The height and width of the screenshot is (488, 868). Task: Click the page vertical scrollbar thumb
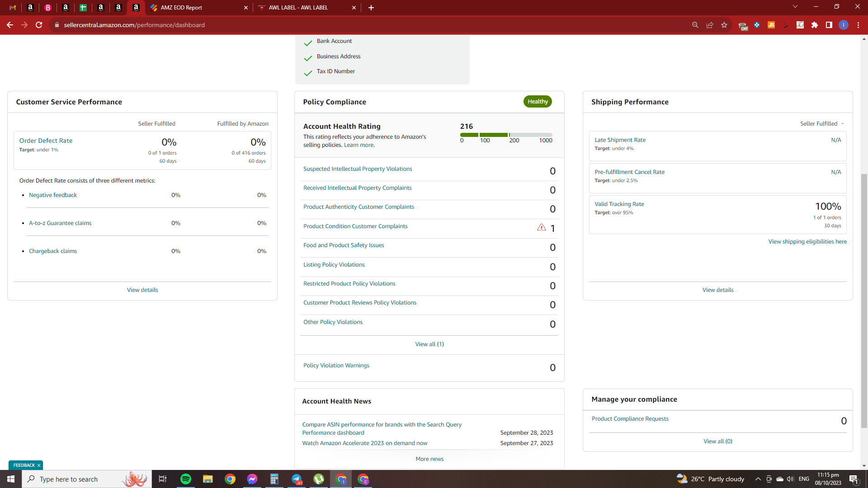(x=864, y=300)
